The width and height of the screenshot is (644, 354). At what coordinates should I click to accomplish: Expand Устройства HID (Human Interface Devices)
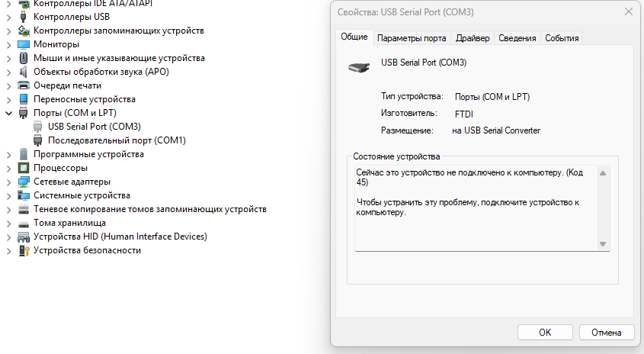pyautogui.click(x=8, y=237)
